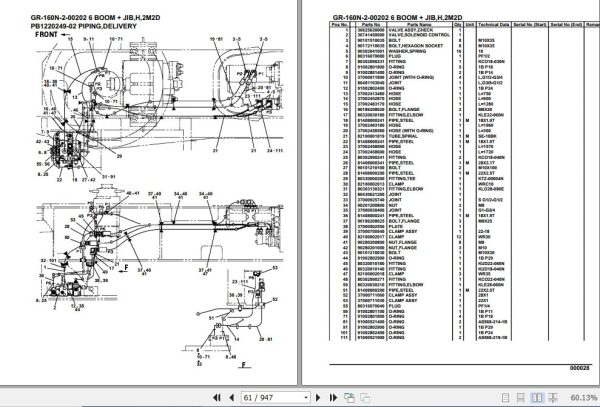Jump to the last page
The height and width of the screenshot is (407, 600).
click(333, 398)
